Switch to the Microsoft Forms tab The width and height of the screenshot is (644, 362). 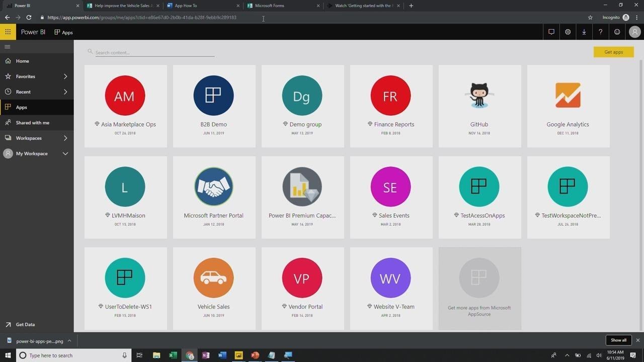click(x=282, y=6)
